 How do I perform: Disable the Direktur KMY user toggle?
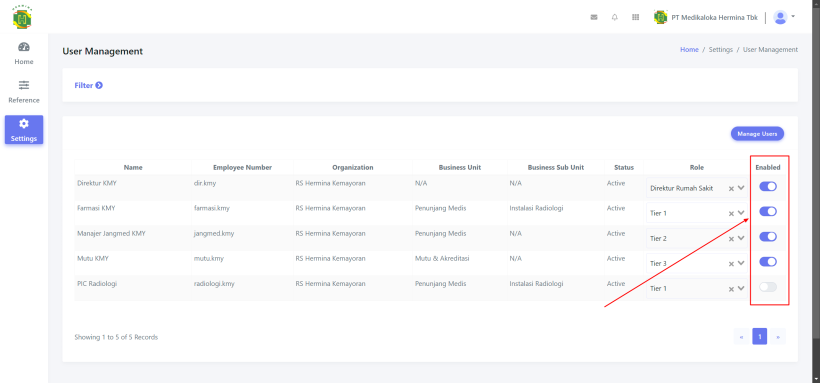point(768,186)
